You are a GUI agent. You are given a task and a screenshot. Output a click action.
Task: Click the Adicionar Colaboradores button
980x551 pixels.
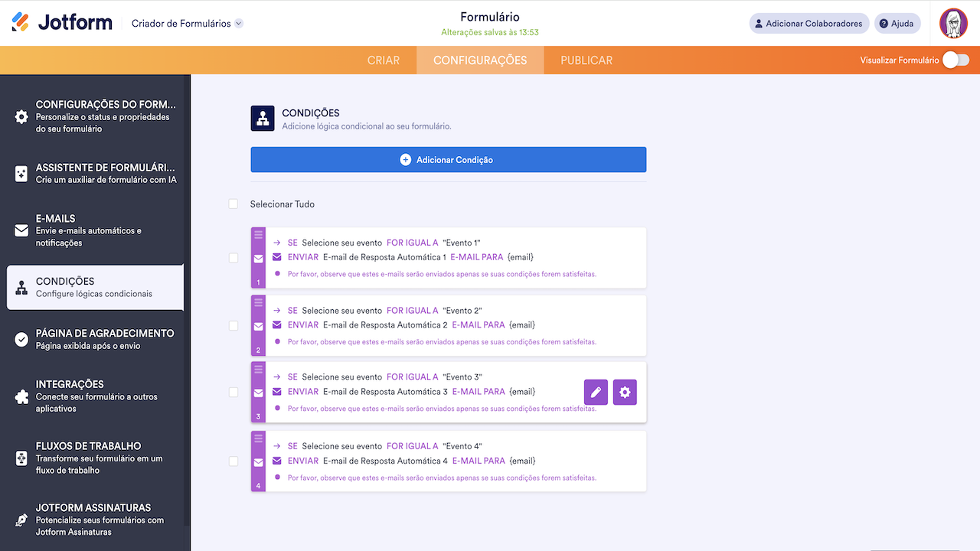(809, 24)
